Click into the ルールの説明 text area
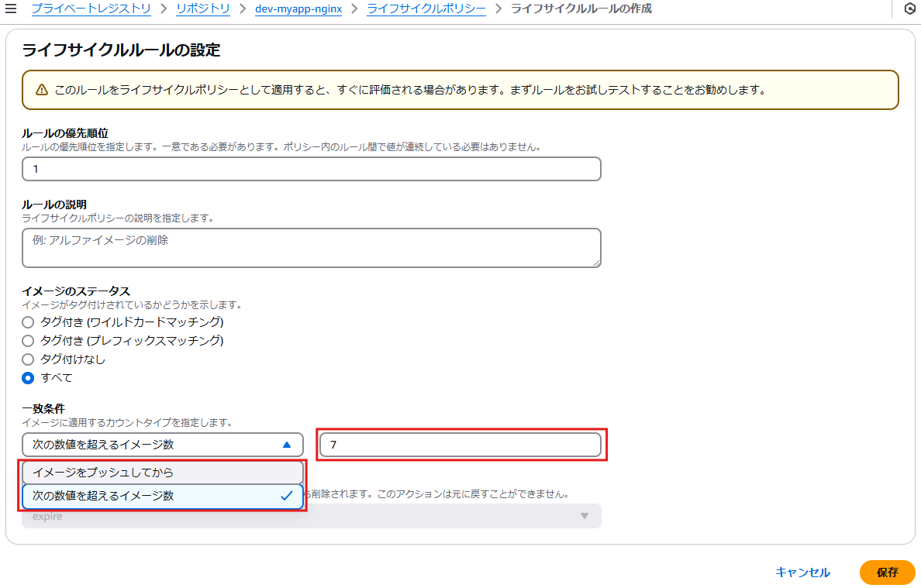Screen dimensions: 921x588 tap(312, 248)
